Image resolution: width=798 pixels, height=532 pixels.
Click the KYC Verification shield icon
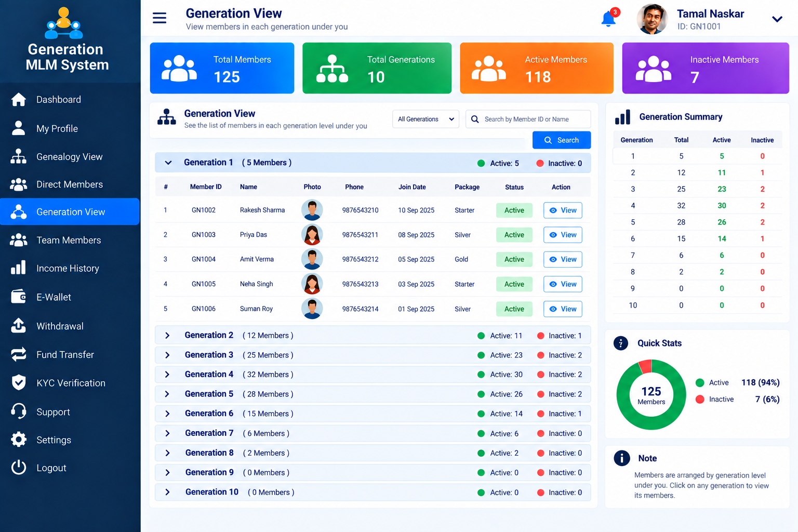(x=19, y=382)
